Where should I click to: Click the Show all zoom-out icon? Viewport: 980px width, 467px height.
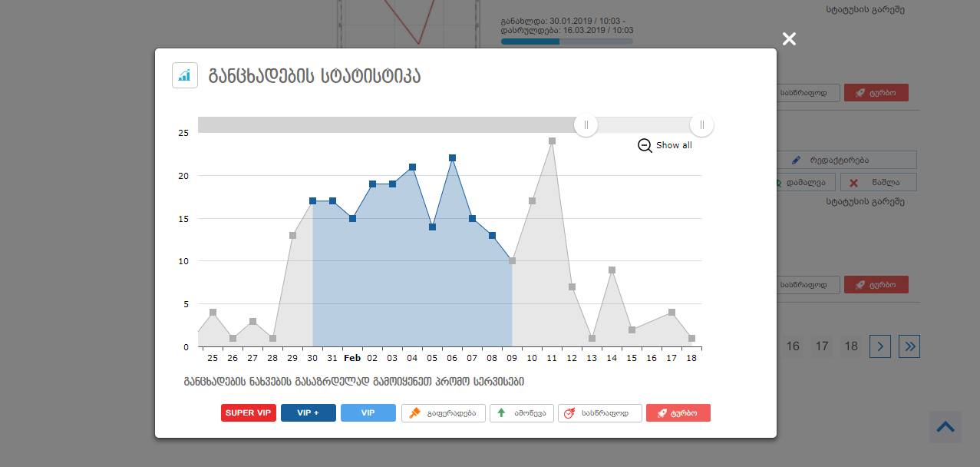coord(645,145)
